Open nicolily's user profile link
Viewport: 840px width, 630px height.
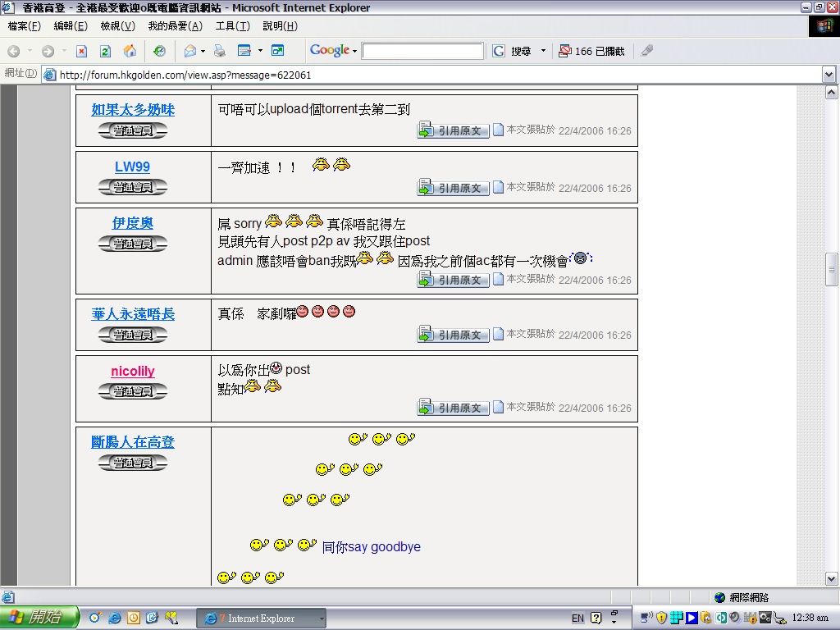pyautogui.click(x=132, y=371)
